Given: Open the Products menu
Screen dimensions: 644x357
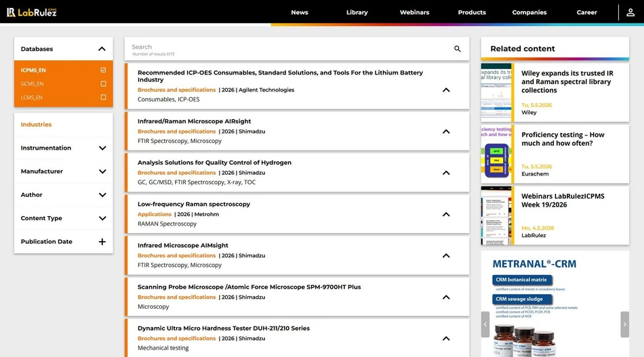Looking at the screenshot, I should pos(472,12).
